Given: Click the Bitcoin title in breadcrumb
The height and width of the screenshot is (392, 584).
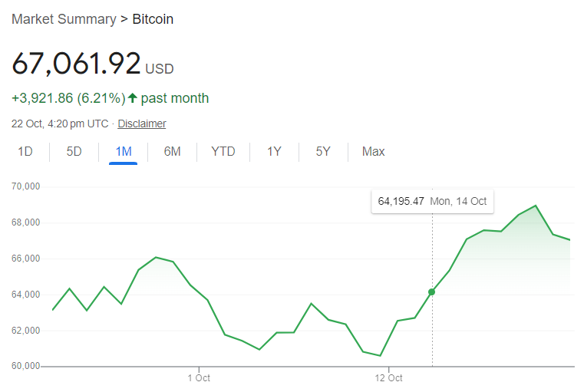Looking at the screenshot, I should click(x=153, y=18).
